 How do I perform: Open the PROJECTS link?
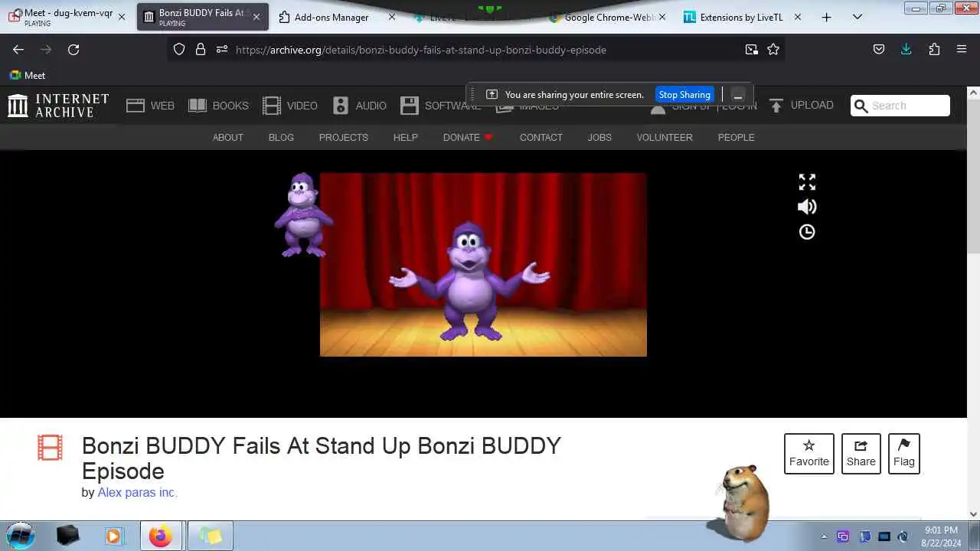point(344,138)
